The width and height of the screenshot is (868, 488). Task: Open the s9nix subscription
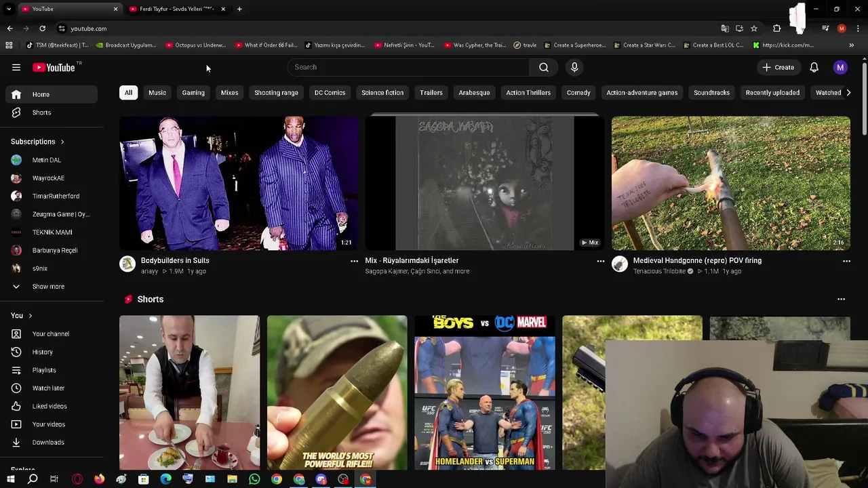point(52,268)
